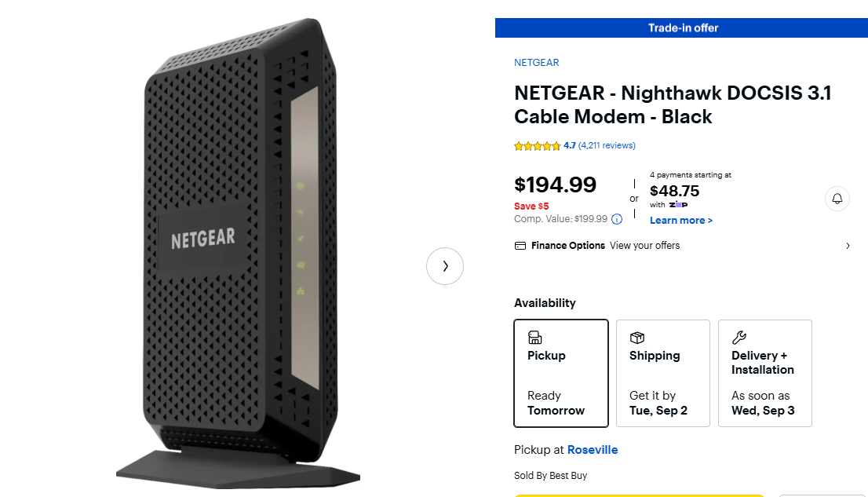
Task: Select the Delivery + Installation option
Action: pyautogui.click(x=765, y=373)
